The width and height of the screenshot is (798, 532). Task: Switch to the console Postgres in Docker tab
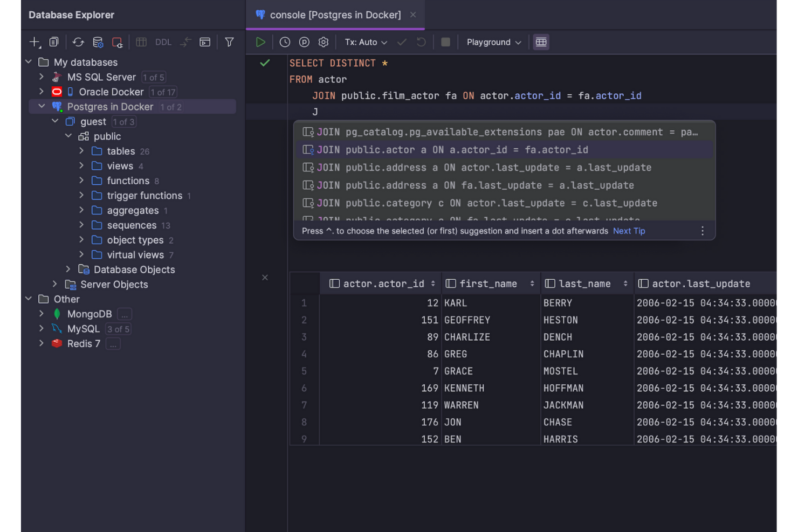click(x=334, y=15)
